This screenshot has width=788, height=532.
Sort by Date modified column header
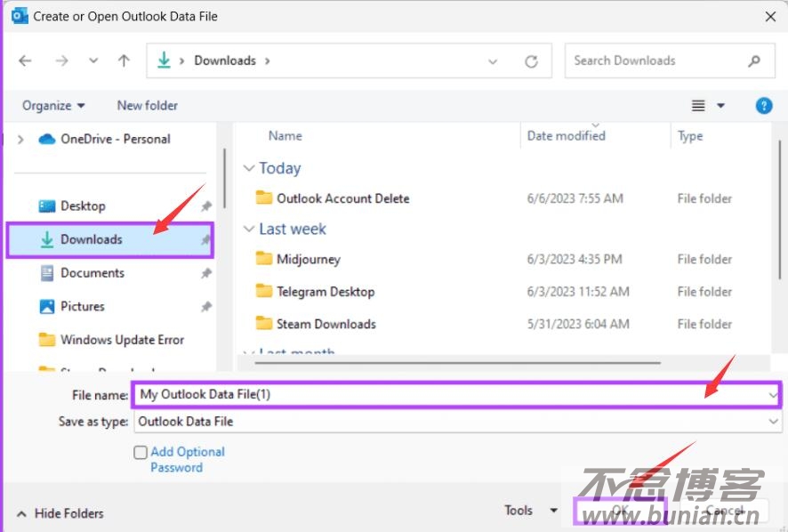click(566, 136)
